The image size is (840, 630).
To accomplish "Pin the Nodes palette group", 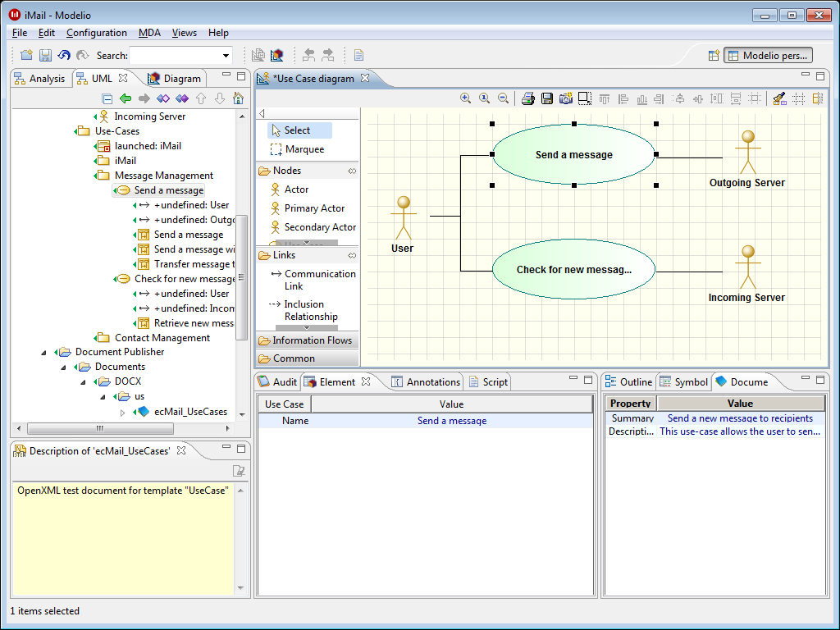I will pos(352,171).
